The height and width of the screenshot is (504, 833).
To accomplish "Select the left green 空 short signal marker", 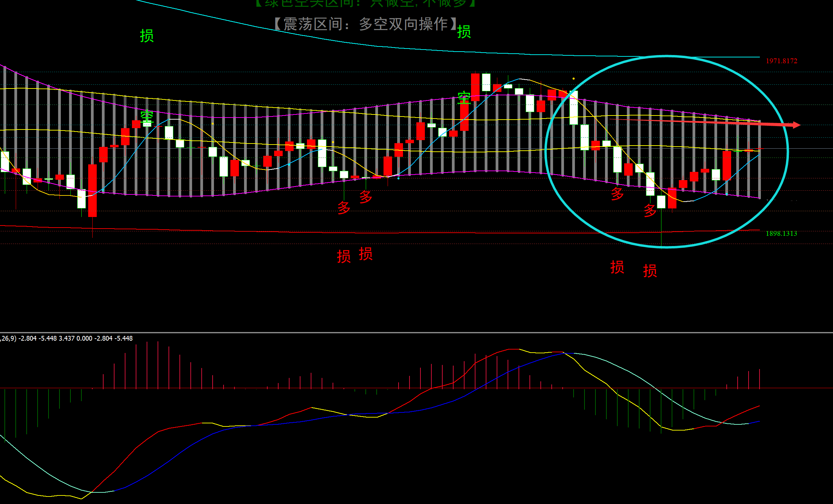I will pos(147,117).
